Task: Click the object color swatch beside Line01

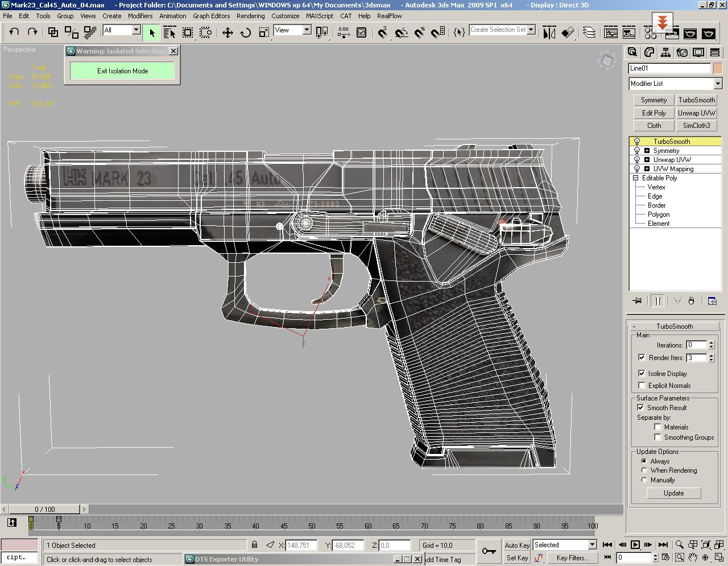Action: click(718, 68)
